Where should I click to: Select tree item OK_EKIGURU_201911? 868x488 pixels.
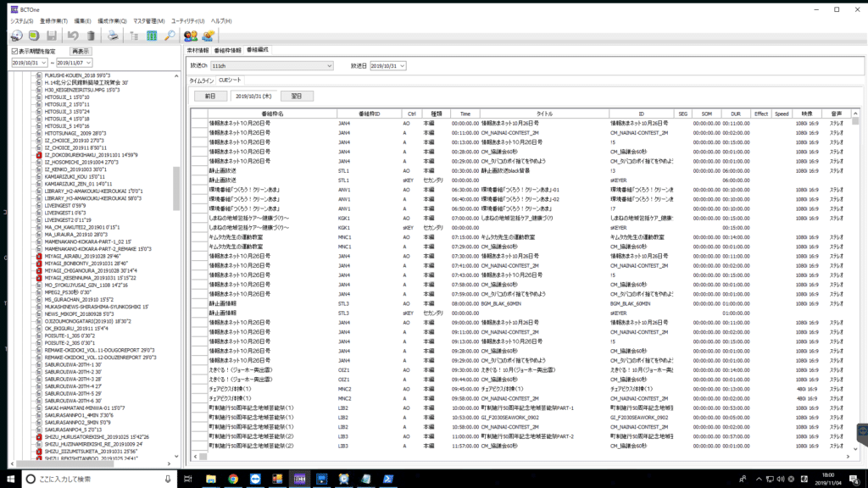pyautogui.click(x=76, y=329)
